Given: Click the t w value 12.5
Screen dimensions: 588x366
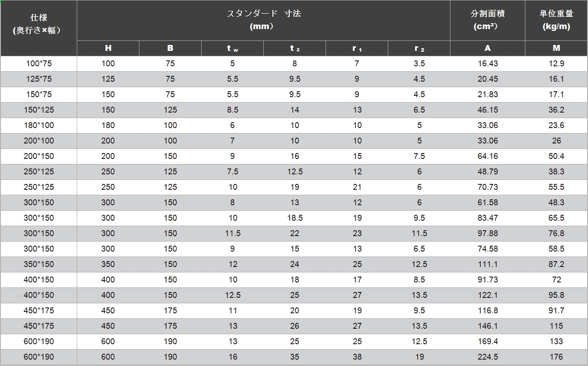Looking at the screenshot, I should click(232, 295).
